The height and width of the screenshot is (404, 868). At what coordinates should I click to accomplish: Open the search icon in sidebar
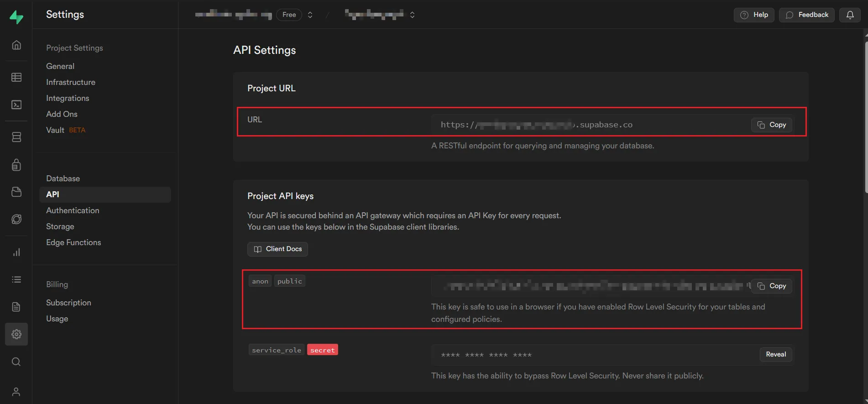[16, 362]
